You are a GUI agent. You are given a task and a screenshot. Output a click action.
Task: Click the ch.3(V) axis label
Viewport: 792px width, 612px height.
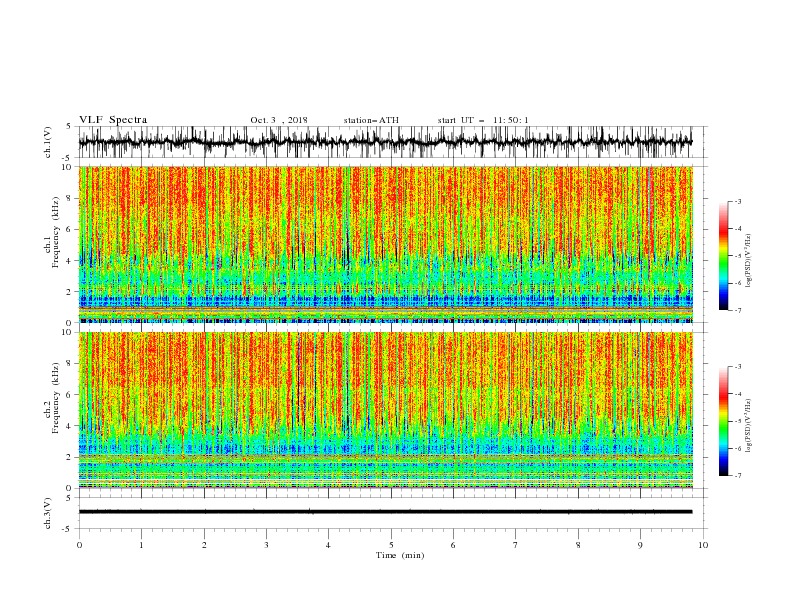pyautogui.click(x=48, y=513)
